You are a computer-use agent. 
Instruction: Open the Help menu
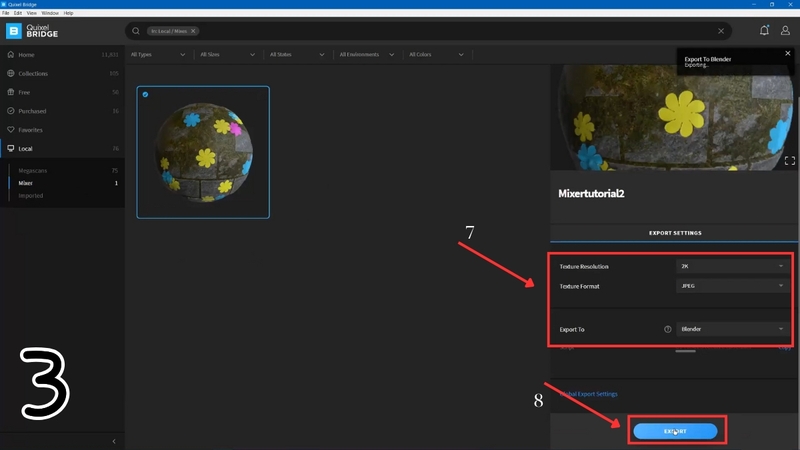pyautogui.click(x=68, y=13)
